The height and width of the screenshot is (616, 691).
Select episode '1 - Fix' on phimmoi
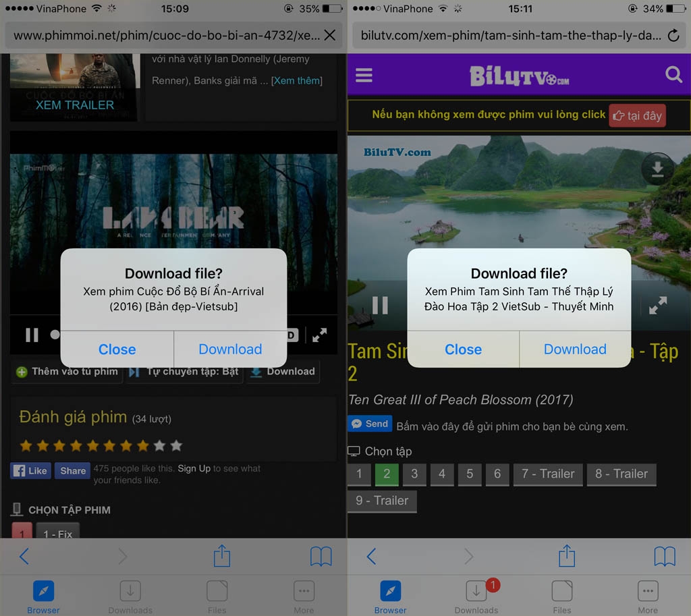(x=58, y=531)
